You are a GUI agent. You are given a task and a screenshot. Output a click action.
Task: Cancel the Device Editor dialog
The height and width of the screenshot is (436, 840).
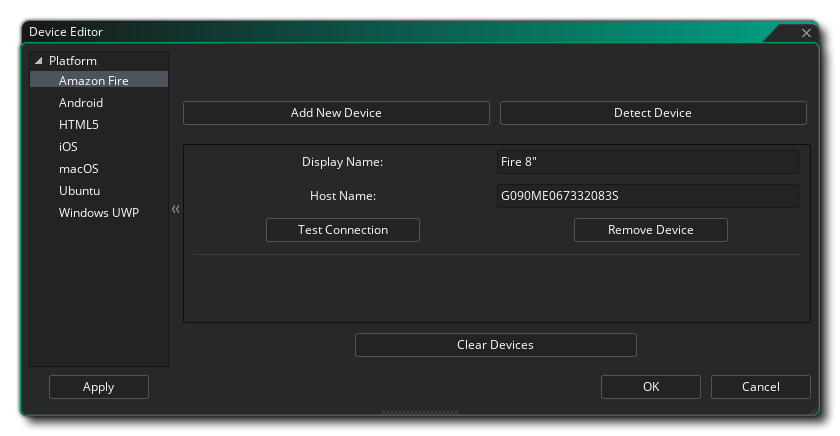click(760, 387)
